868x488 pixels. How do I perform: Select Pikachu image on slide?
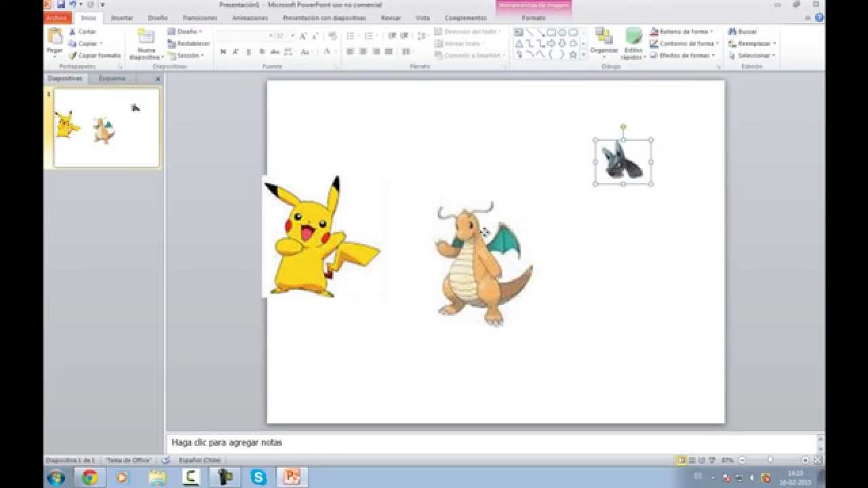[x=323, y=237]
